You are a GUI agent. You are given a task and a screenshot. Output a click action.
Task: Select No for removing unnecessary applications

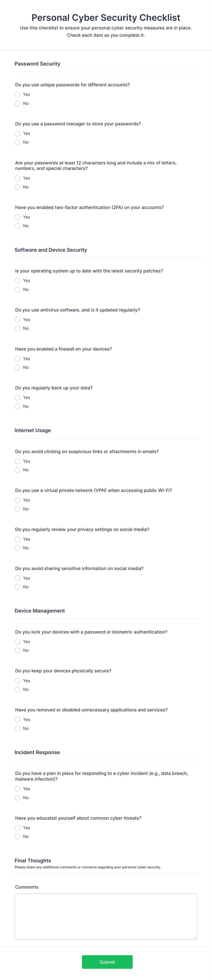[x=18, y=728]
